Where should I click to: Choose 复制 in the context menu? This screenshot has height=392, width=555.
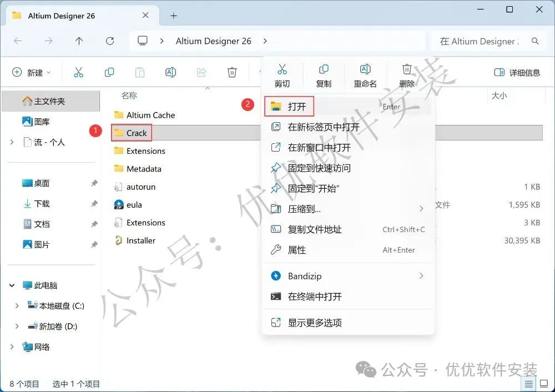click(324, 76)
